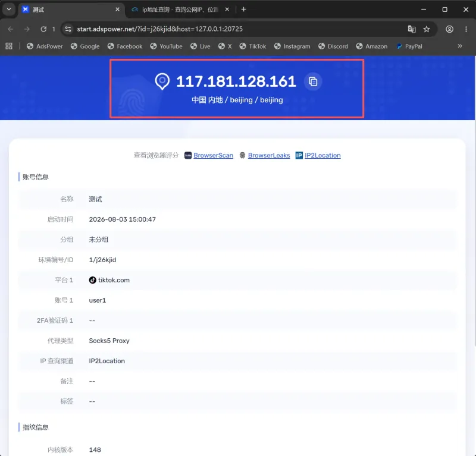
Task: Open the BrowserLeaks link
Action: coord(269,155)
